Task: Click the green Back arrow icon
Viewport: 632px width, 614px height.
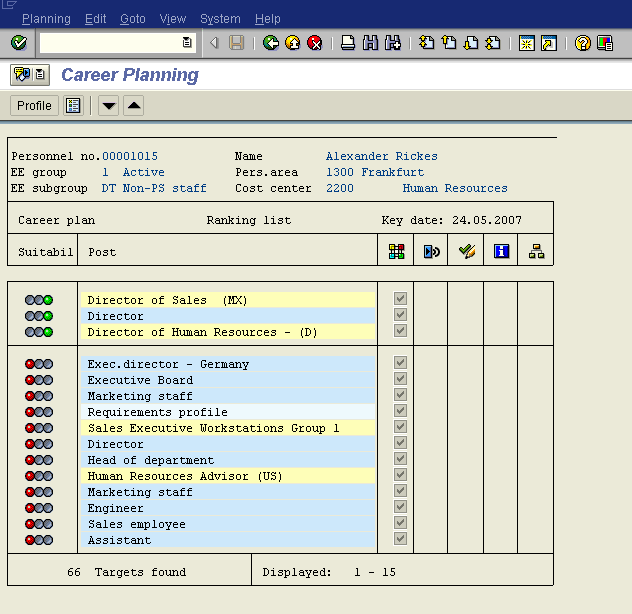Action: point(270,42)
